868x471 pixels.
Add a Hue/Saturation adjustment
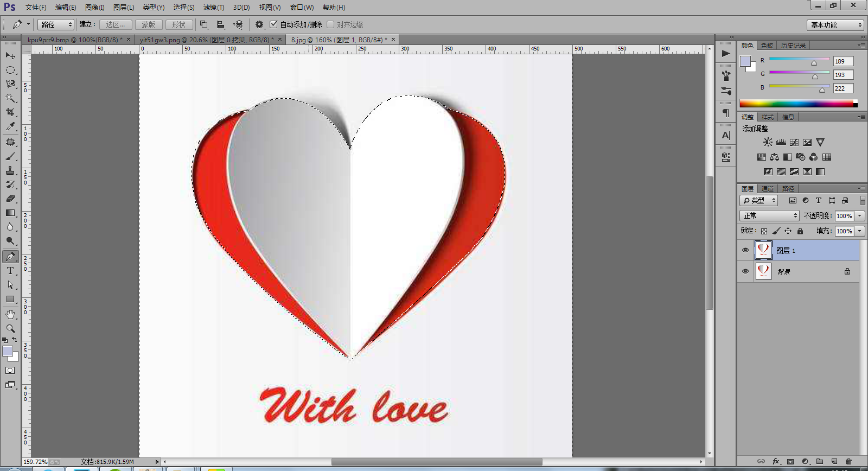[762, 157]
